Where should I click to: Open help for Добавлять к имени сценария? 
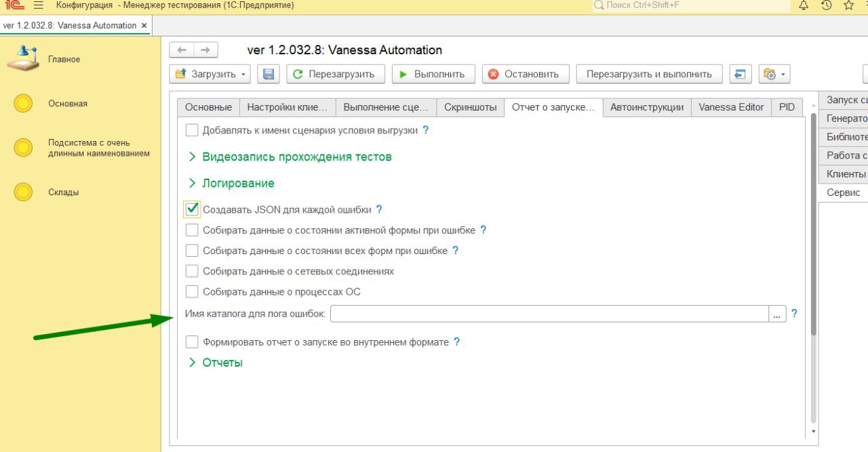click(x=426, y=129)
